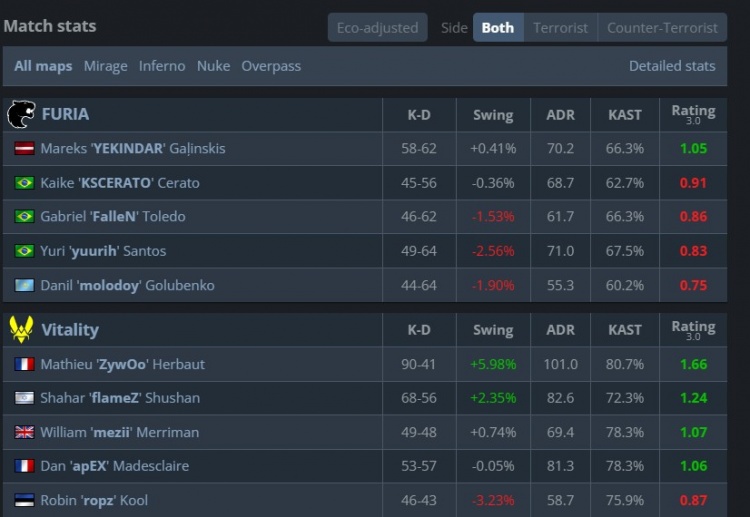
Task: Open the Detailed stats link
Action: coord(672,66)
